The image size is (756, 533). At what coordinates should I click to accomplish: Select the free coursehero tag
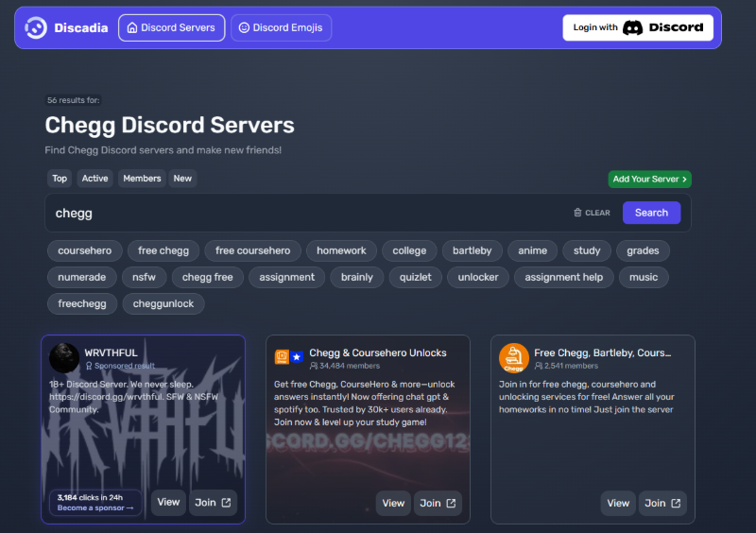tap(252, 250)
